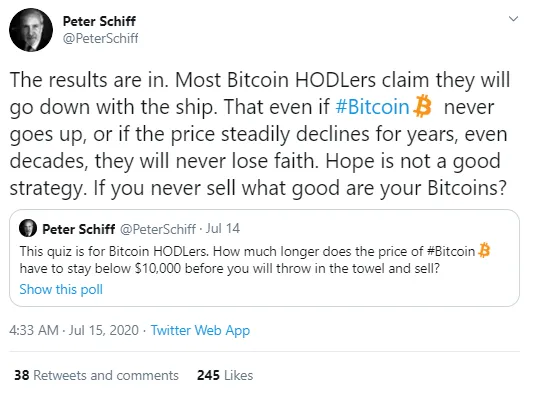Open Peter Schiff's large profile avatar
The width and height of the screenshot is (533, 394).
coord(31,30)
